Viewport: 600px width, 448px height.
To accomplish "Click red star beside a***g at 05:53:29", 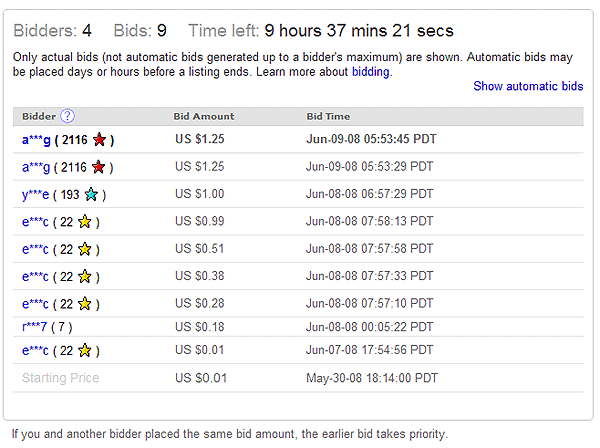I will (x=98, y=167).
